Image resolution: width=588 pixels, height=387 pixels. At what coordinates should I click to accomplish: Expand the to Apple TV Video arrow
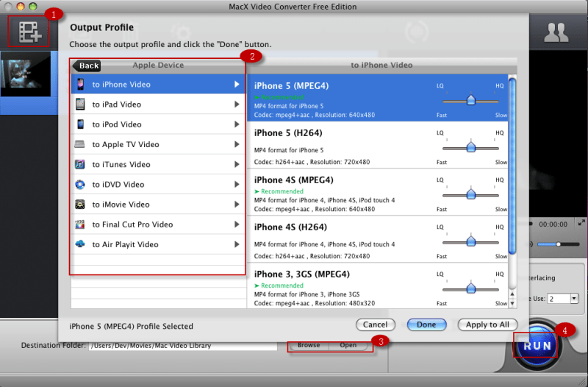point(237,144)
